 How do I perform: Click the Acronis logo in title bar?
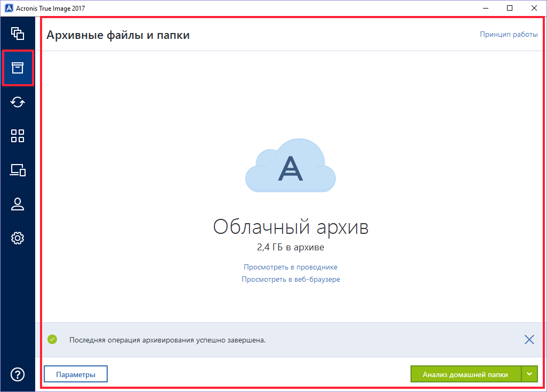(7, 8)
